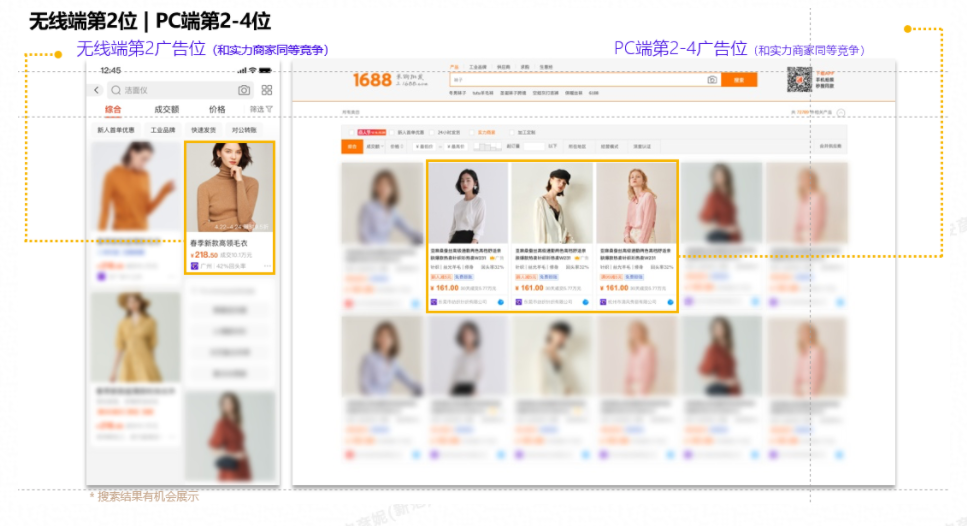Tap the camera icon in mobile search bar
Viewport: 967px width, 526px height.
(244, 90)
